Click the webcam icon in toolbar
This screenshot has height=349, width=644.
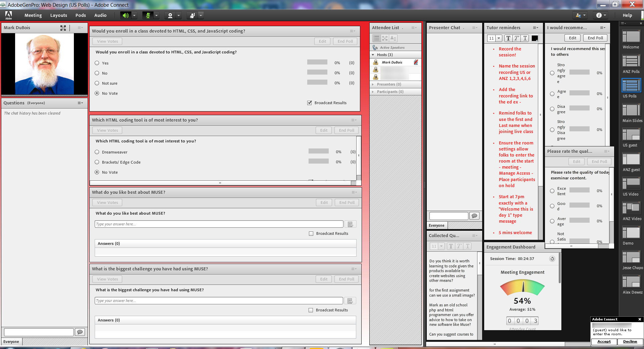coord(170,15)
